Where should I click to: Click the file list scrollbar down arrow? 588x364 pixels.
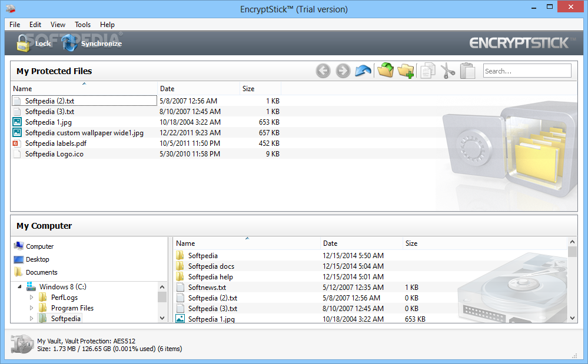pyautogui.click(x=572, y=318)
